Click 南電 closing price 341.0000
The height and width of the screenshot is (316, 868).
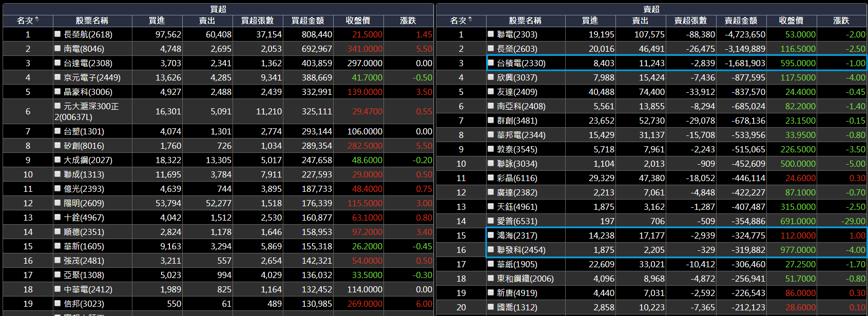click(365, 49)
